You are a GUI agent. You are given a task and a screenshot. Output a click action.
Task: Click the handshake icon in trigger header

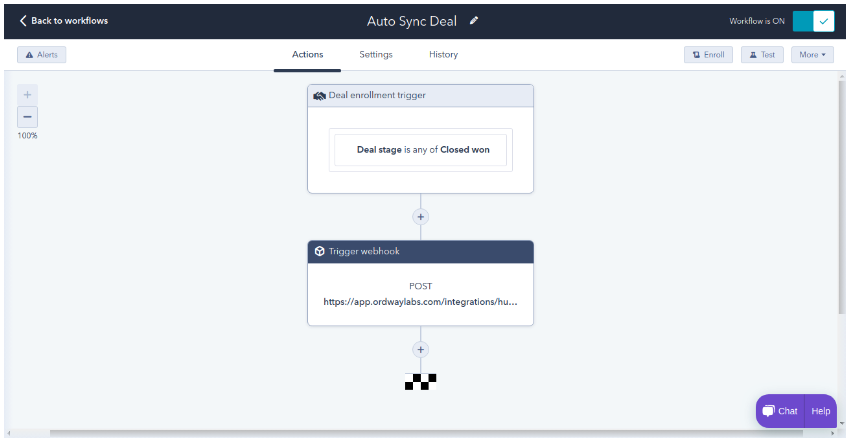coord(319,96)
